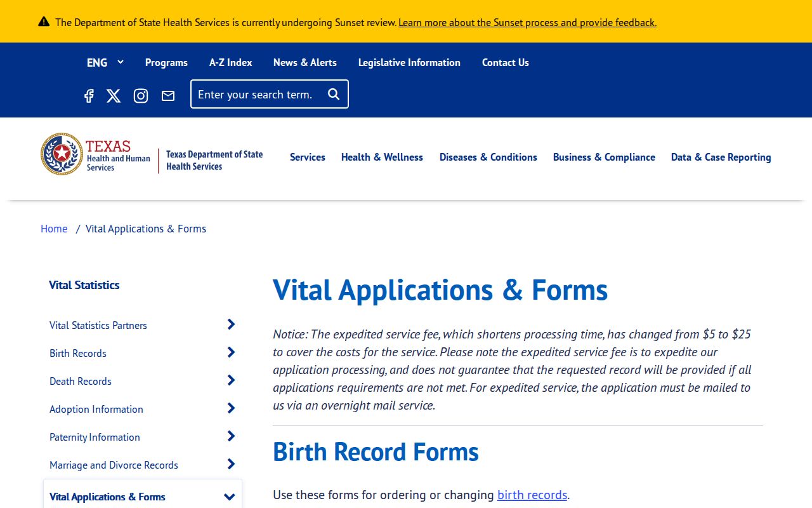
Task: Open the Programs menu item
Action: [166, 62]
